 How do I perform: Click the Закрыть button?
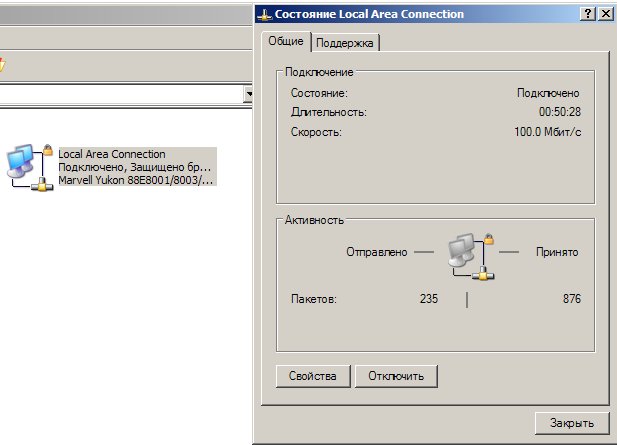[572, 423]
